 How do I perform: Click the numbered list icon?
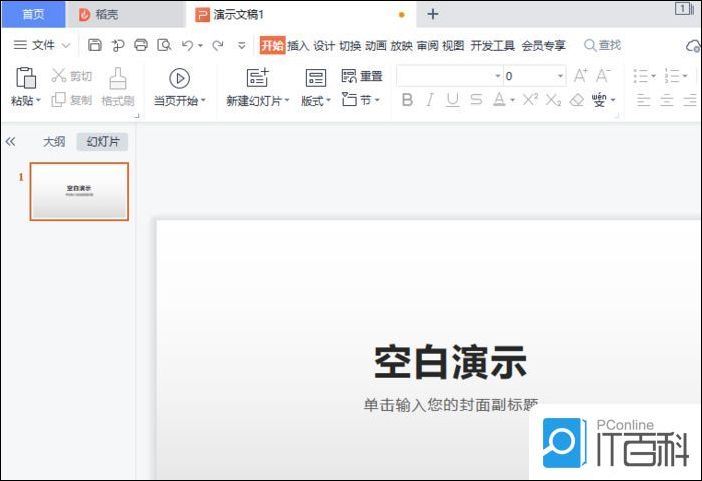672,76
